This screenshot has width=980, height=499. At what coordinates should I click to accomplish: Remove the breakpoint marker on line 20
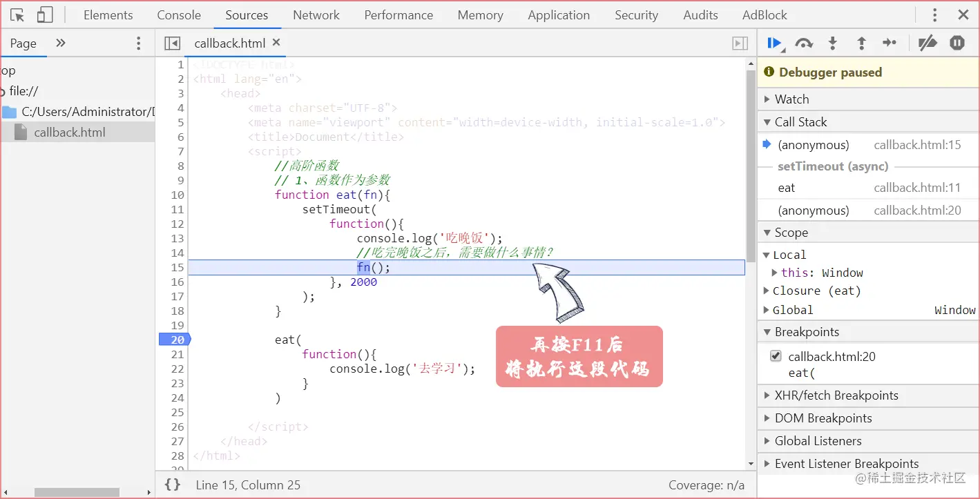(x=174, y=340)
